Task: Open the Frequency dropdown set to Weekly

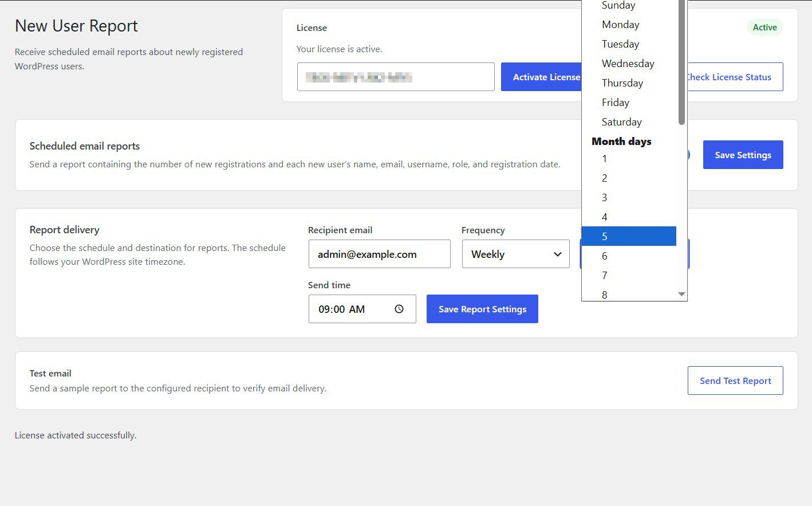Action: pos(516,254)
